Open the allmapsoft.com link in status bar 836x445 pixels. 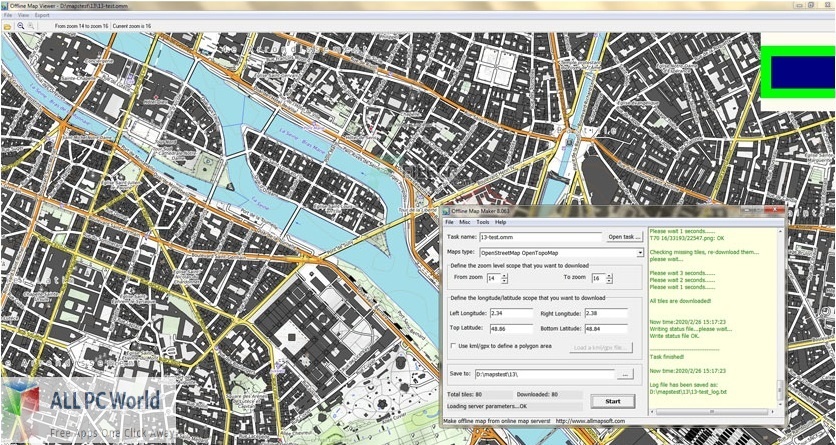589,421
